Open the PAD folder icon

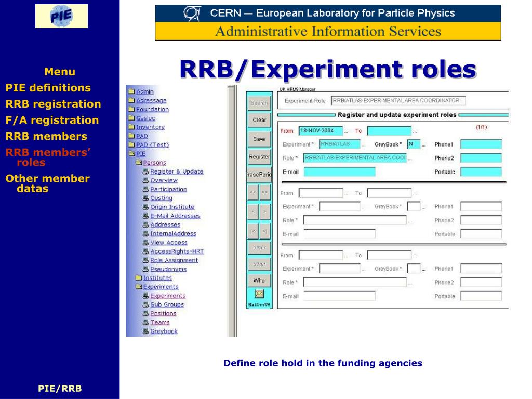point(131,136)
